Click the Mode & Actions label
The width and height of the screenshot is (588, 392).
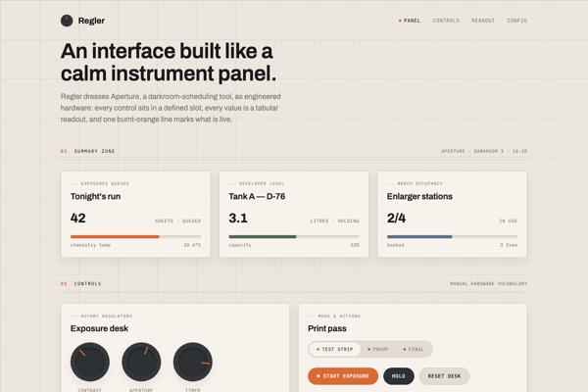click(339, 316)
